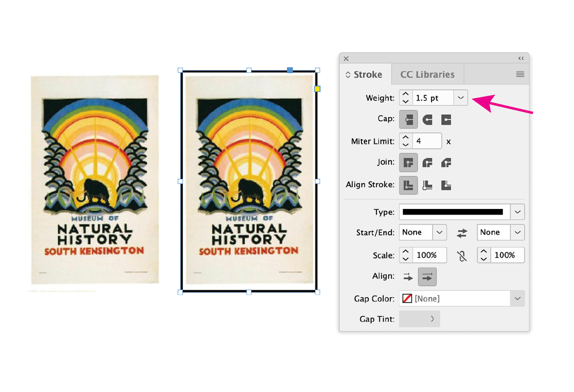Click the Gap Color None swatch
This screenshot has height=392, width=574.
coord(407,298)
